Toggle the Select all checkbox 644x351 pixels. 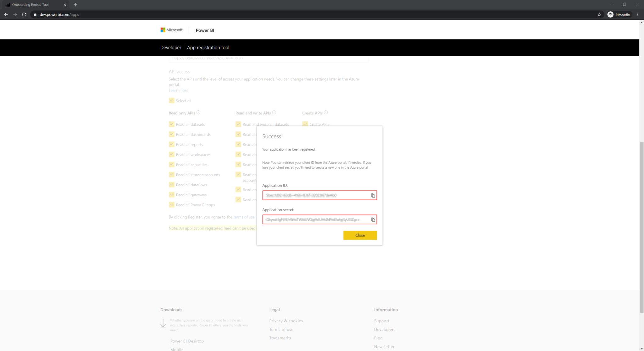pyautogui.click(x=171, y=100)
